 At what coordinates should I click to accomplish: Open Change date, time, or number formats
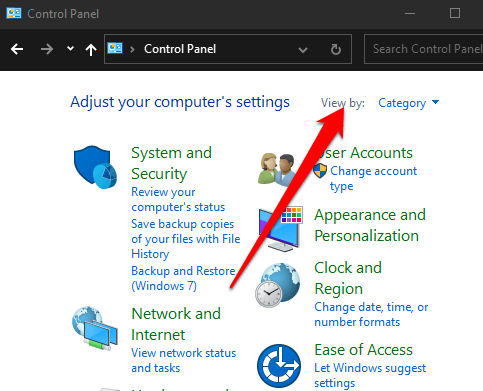tap(371, 314)
